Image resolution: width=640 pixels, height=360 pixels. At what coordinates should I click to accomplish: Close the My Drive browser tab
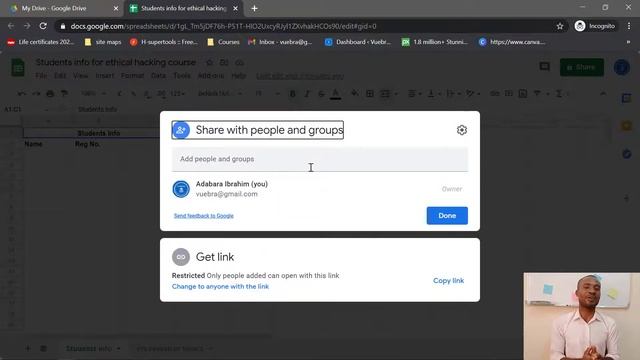pos(116,8)
